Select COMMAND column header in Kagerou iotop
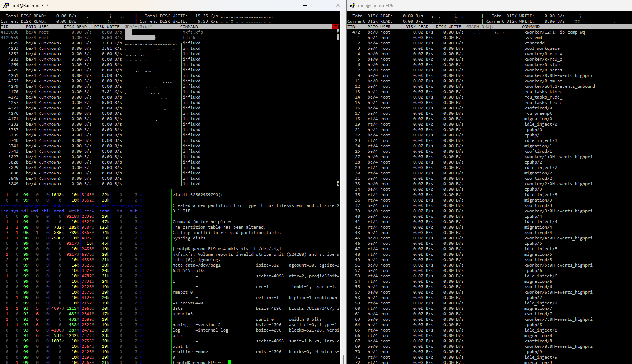Image resolution: width=632 pixels, height=364 pixels. [x=189, y=27]
